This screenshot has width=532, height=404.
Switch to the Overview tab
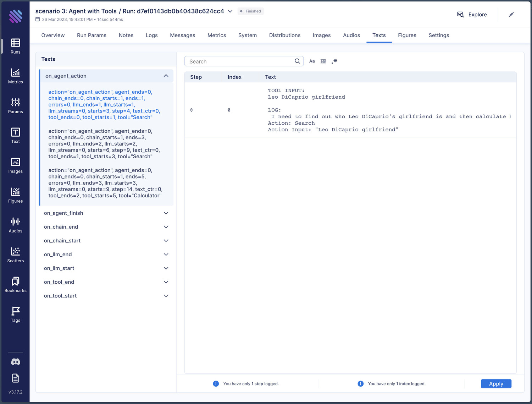(x=53, y=35)
